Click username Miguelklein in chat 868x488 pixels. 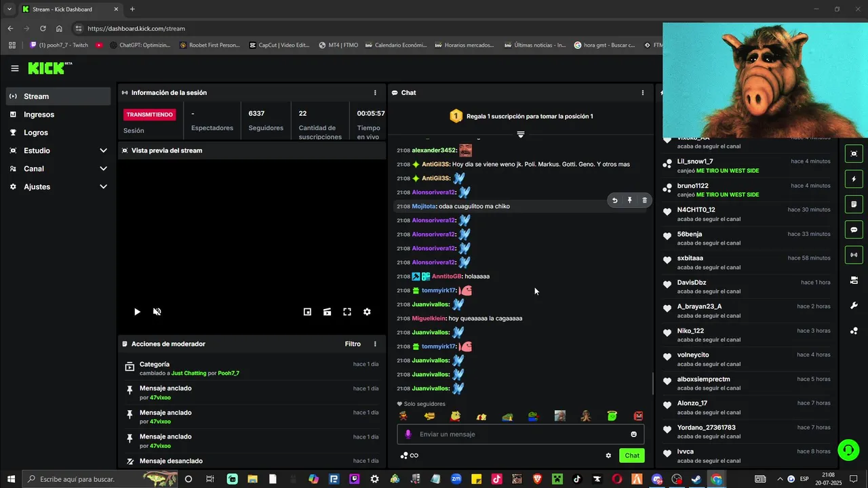(429, 319)
